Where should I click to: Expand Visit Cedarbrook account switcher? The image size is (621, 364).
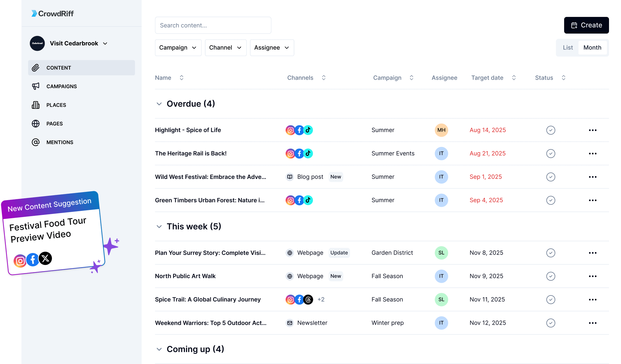coord(105,43)
